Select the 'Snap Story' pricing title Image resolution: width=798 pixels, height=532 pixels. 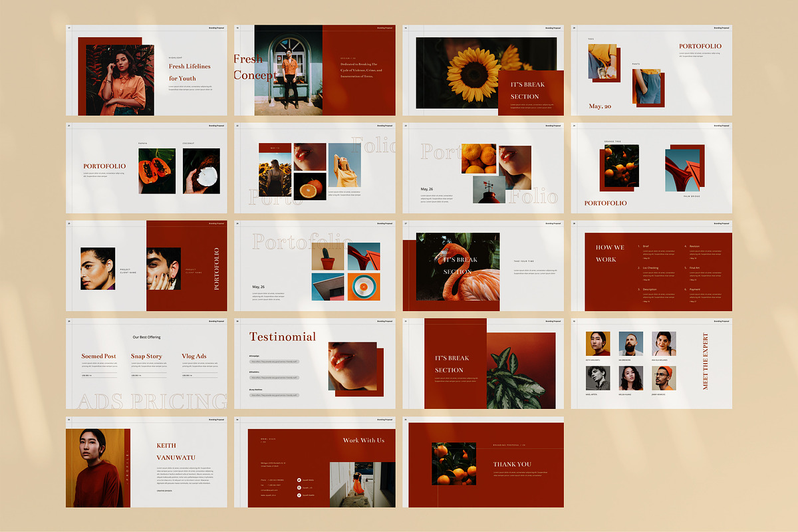tap(146, 356)
